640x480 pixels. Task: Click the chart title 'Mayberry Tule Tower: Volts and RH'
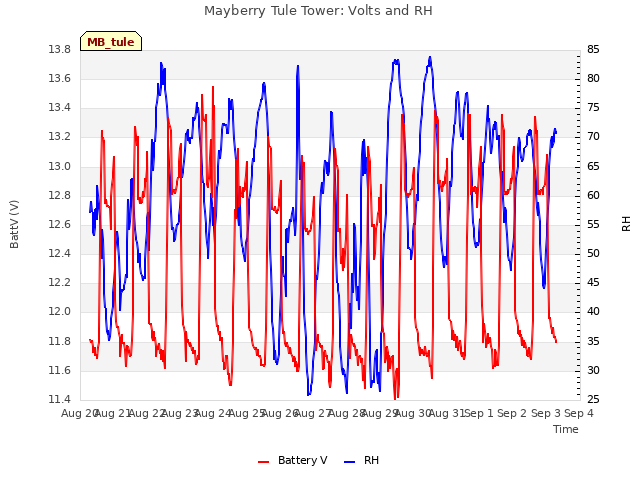click(318, 11)
